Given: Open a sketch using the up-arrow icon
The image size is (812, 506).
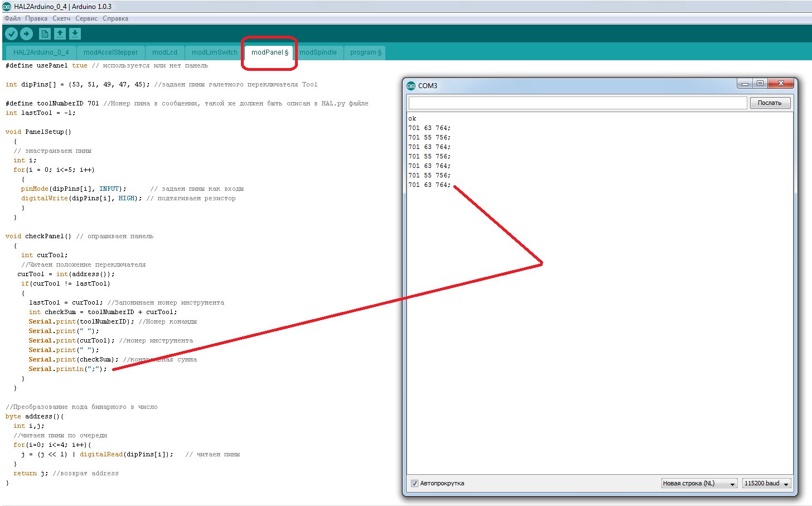Looking at the screenshot, I should click(x=60, y=34).
